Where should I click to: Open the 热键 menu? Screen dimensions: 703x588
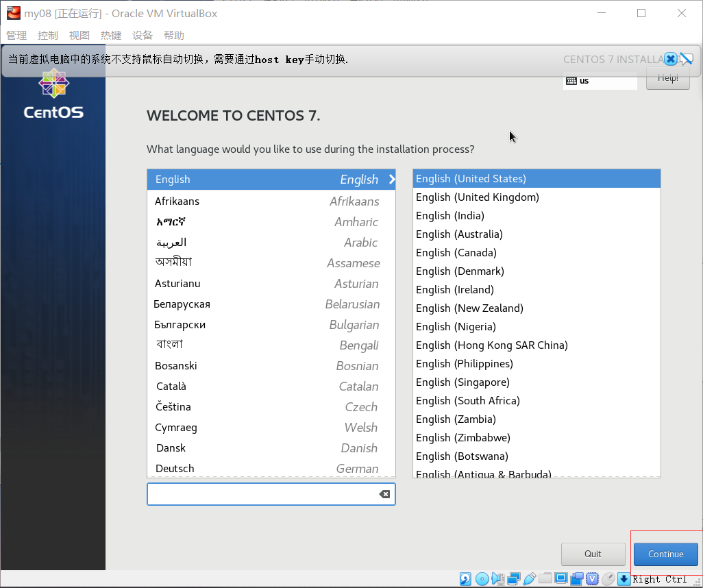(111, 36)
